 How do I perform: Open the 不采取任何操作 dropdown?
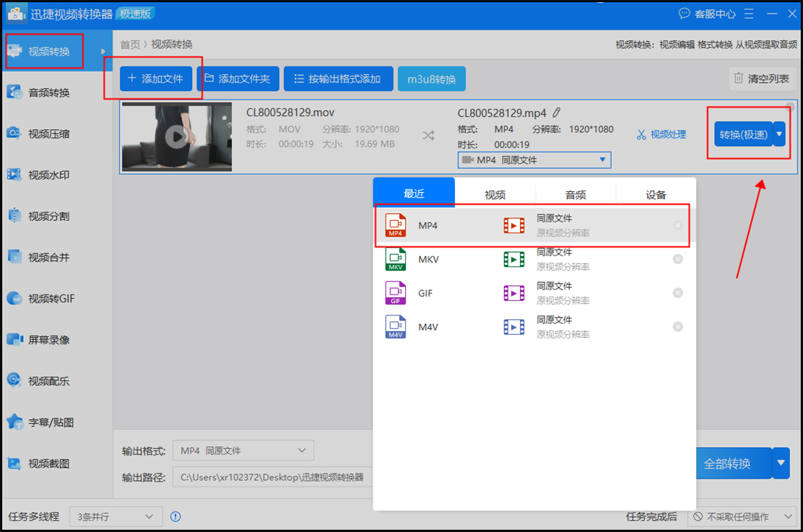tap(742, 517)
